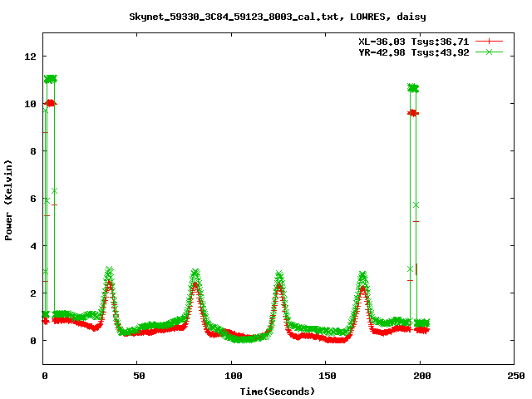Click the y-axis tick label 2

tap(33, 293)
